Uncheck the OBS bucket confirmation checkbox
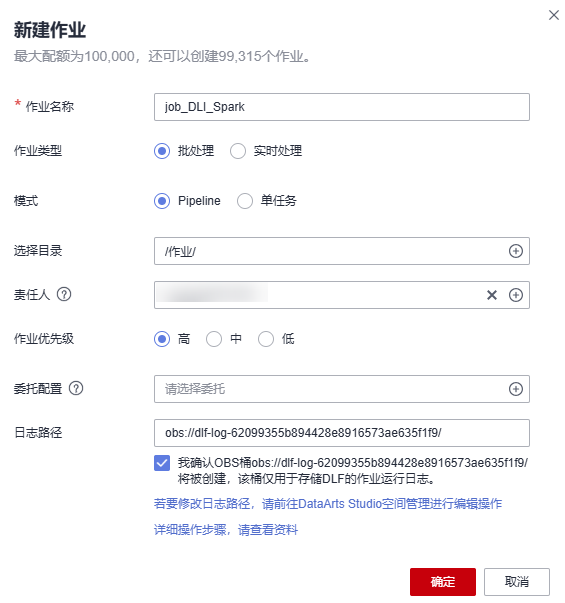This screenshot has width=565, height=603. pos(162,463)
